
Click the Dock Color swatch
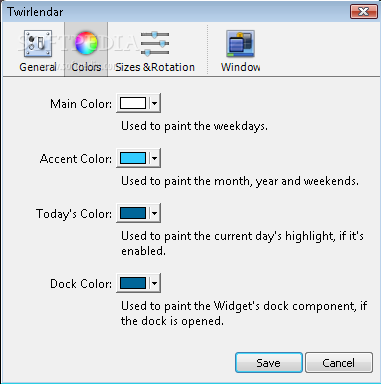133,283
